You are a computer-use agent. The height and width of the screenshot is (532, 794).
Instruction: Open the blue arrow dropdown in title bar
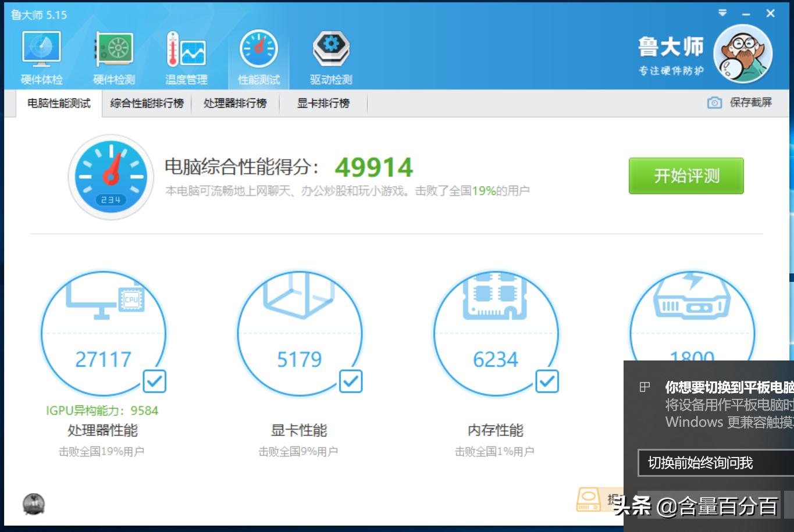point(722,13)
